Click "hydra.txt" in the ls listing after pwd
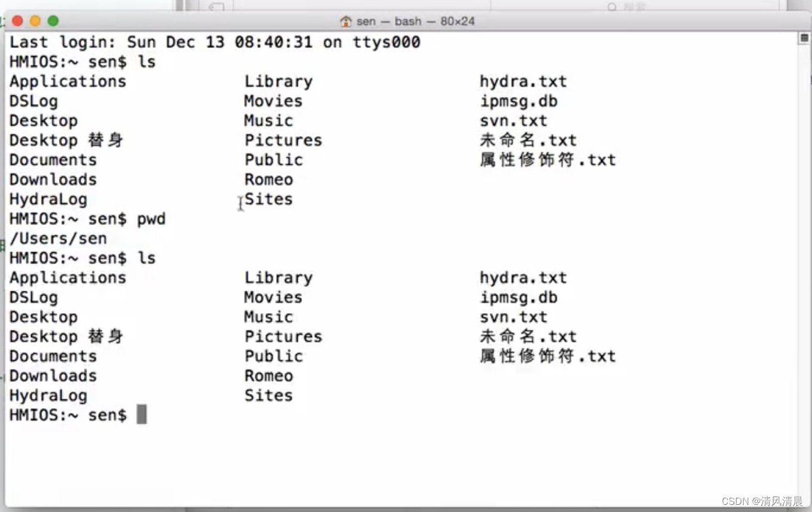812x512 pixels. coord(524,278)
